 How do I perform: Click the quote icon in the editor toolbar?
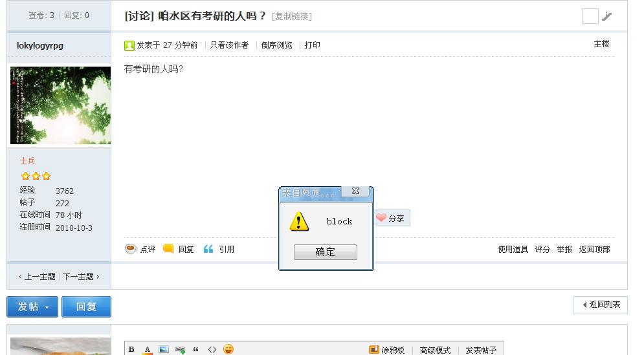(x=195, y=349)
